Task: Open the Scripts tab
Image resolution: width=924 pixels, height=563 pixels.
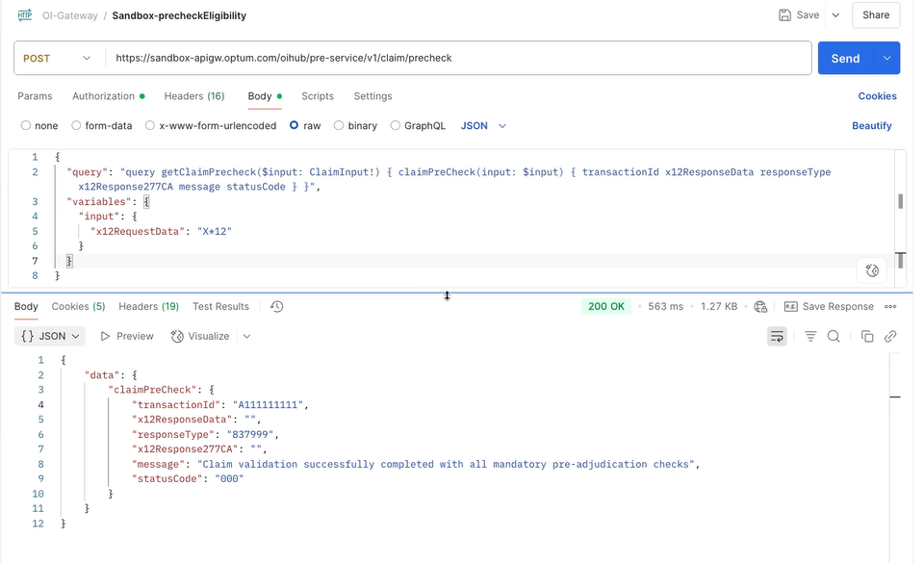Action: click(x=318, y=96)
